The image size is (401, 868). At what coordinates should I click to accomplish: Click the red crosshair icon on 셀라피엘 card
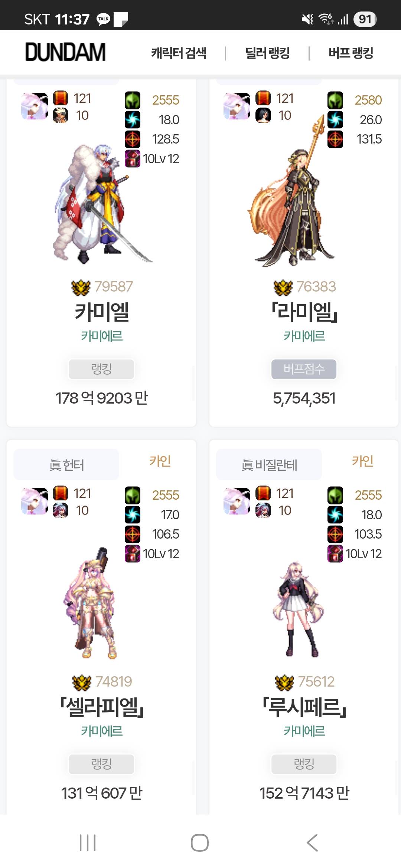133,534
